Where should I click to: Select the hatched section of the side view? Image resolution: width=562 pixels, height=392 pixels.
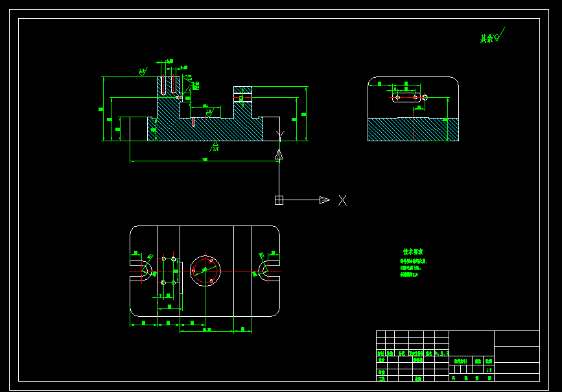tap(414, 130)
